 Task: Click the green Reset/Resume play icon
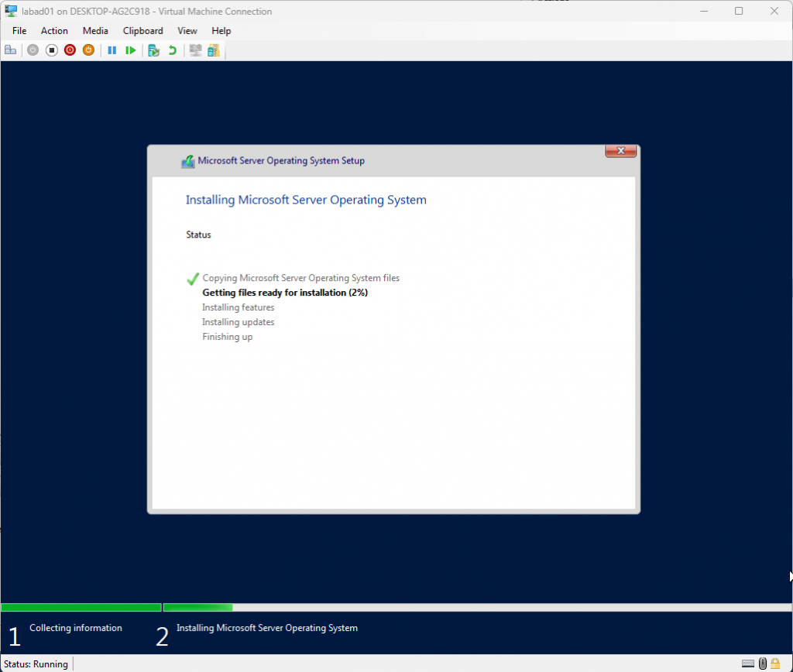coord(131,50)
